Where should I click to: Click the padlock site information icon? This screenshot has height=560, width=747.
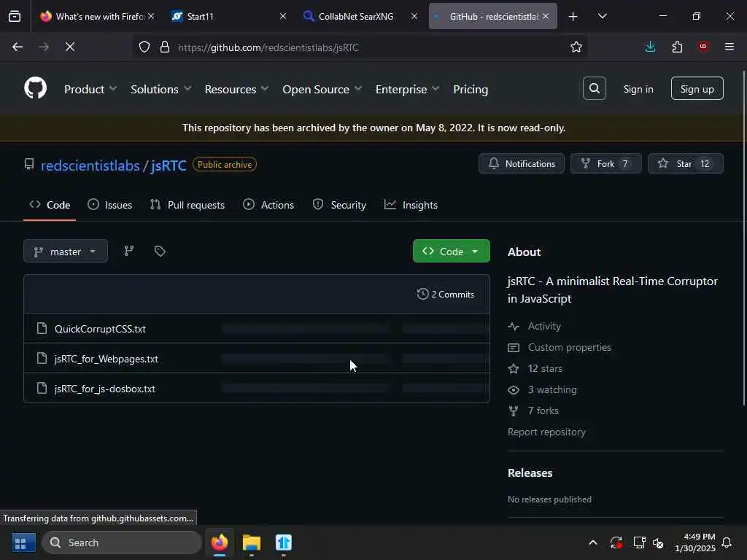coord(165,47)
